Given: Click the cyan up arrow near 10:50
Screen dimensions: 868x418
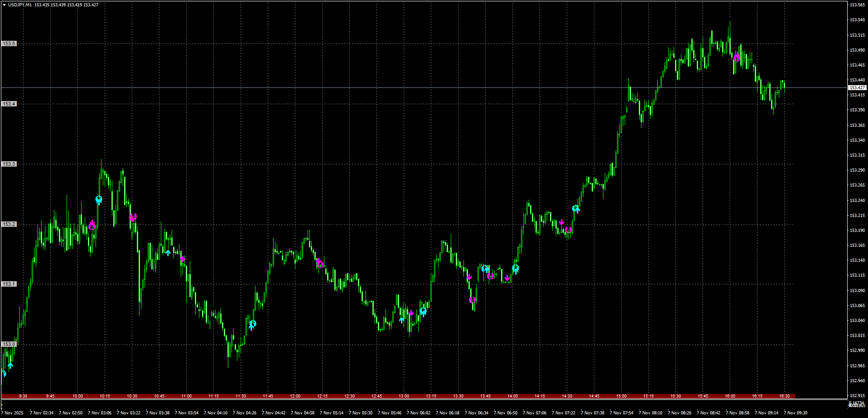Looking at the screenshot, I should coord(168,253).
